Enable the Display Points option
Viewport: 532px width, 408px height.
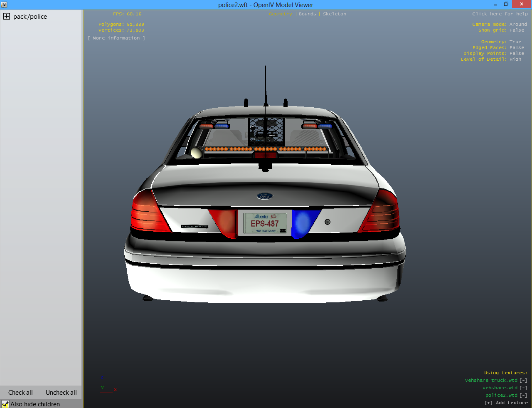click(x=493, y=54)
